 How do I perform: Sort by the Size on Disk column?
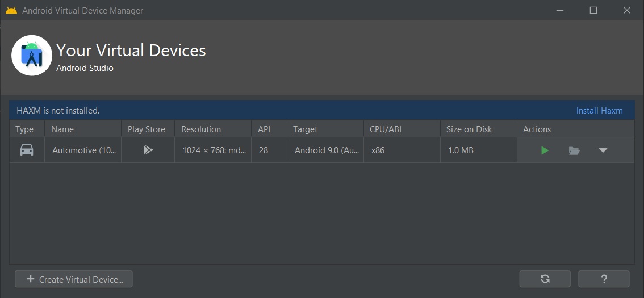469,129
